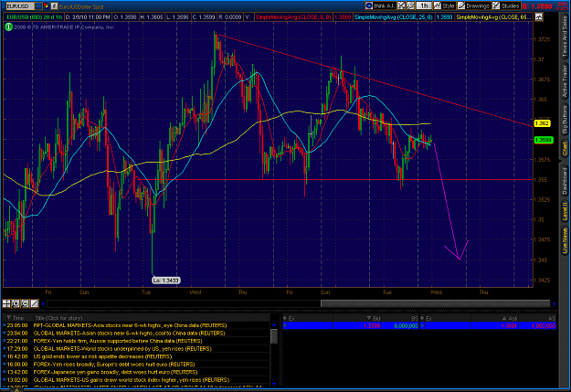The image size is (571, 392).
Task: Select the line drawing tool icon below chart
Action: pyautogui.click(x=34, y=303)
